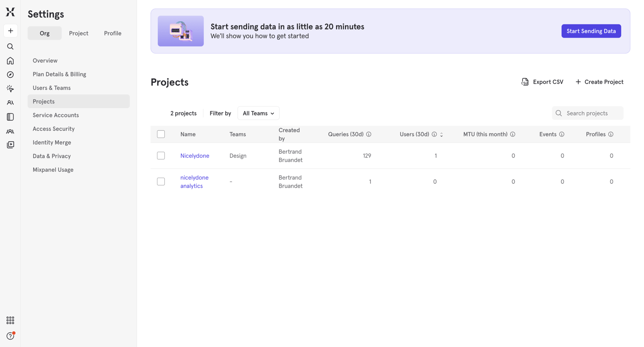Click the Teams column header
This screenshot has height=347, width=644.
pyautogui.click(x=238, y=134)
